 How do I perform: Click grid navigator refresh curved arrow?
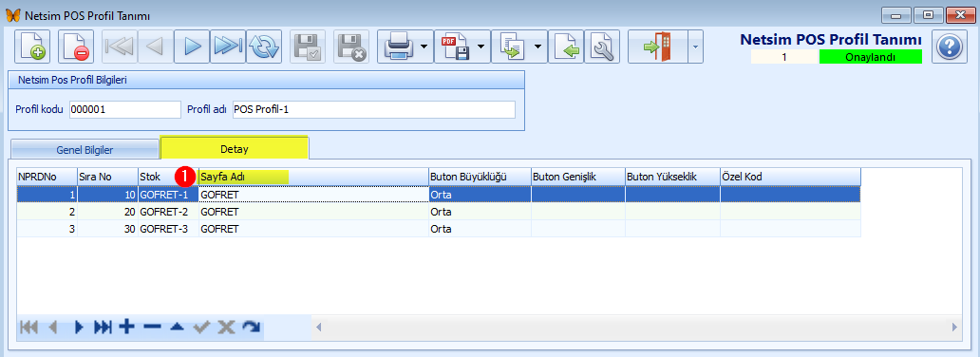pos(251,327)
